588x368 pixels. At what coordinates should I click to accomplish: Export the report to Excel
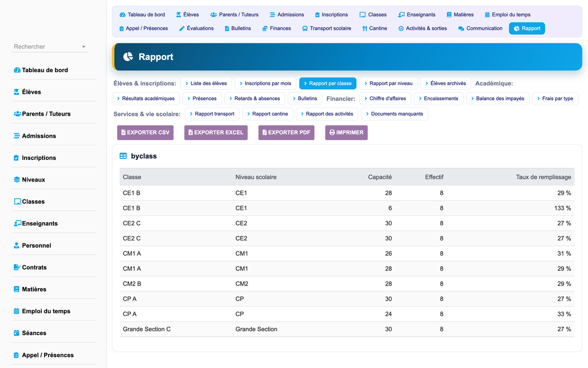(216, 132)
